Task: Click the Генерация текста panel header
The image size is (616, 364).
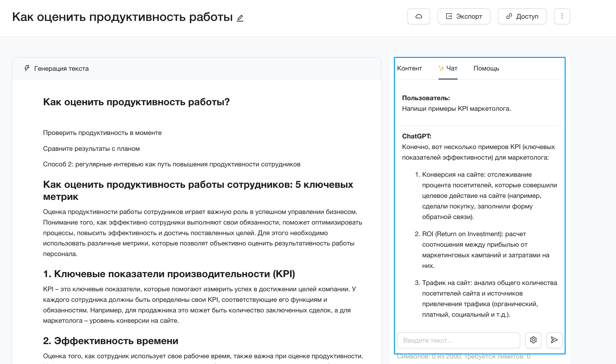Action: pyautogui.click(x=61, y=68)
